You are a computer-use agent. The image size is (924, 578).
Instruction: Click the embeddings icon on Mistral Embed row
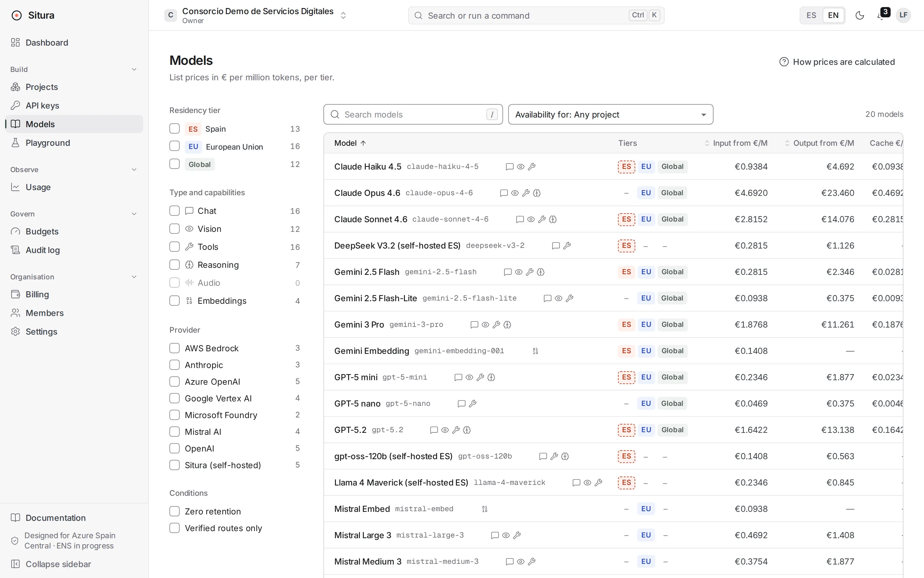[484, 509]
